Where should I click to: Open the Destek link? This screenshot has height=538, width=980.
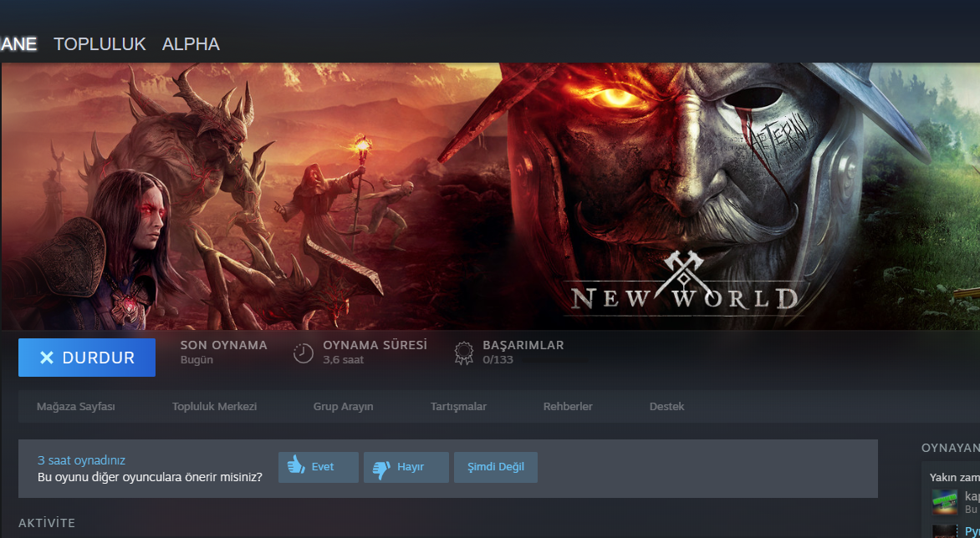[667, 406]
